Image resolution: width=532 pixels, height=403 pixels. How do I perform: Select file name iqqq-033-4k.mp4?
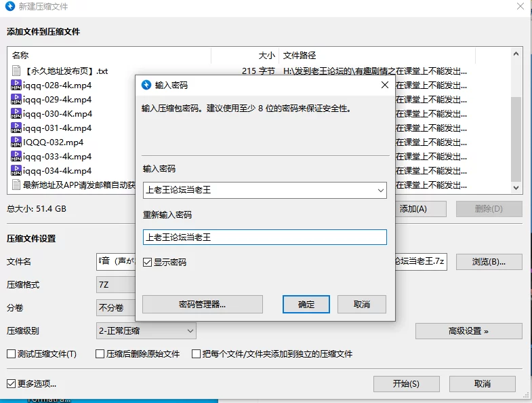click(58, 157)
